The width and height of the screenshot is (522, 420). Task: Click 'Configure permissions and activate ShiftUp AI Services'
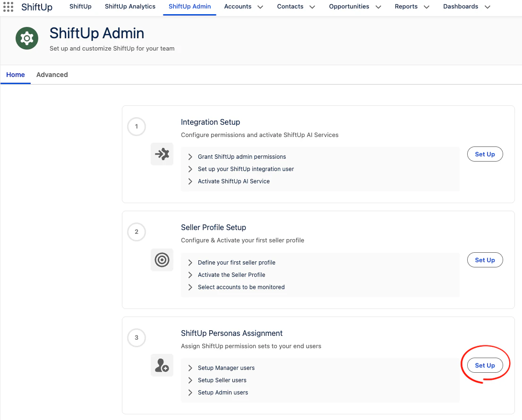click(x=260, y=135)
